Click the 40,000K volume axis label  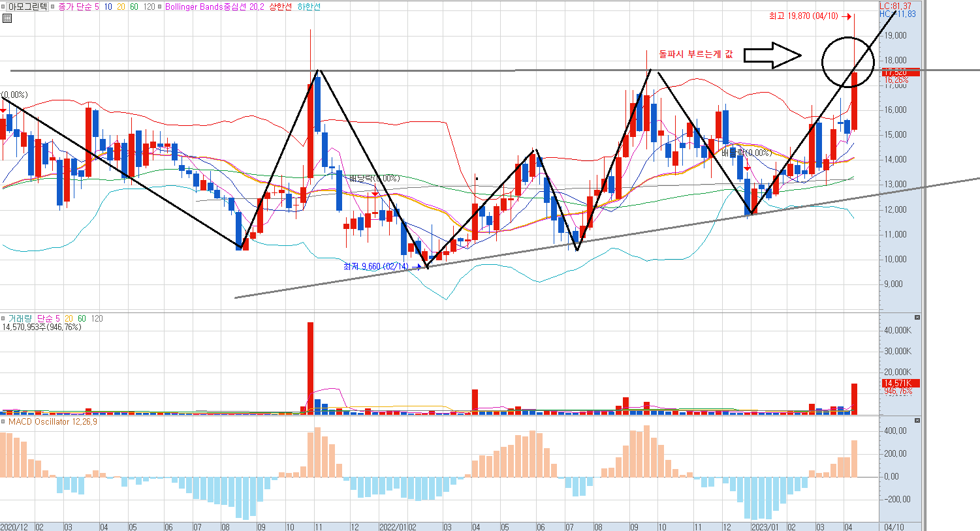(x=897, y=330)
